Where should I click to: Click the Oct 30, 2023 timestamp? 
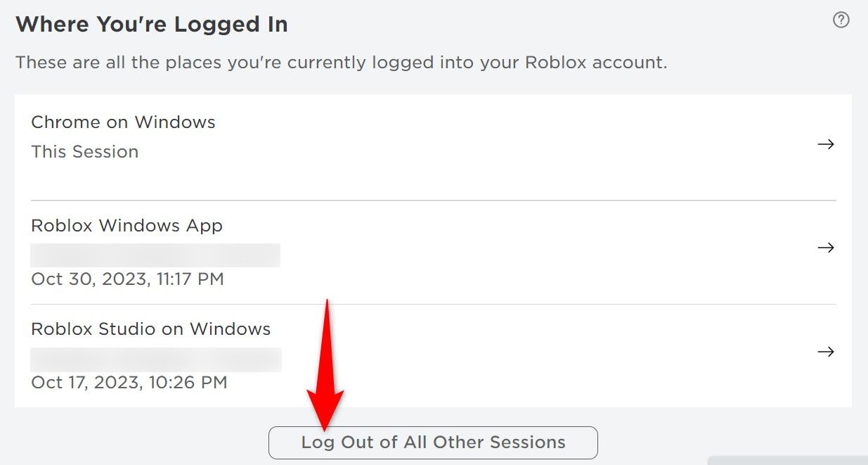[x=127, y=279]
